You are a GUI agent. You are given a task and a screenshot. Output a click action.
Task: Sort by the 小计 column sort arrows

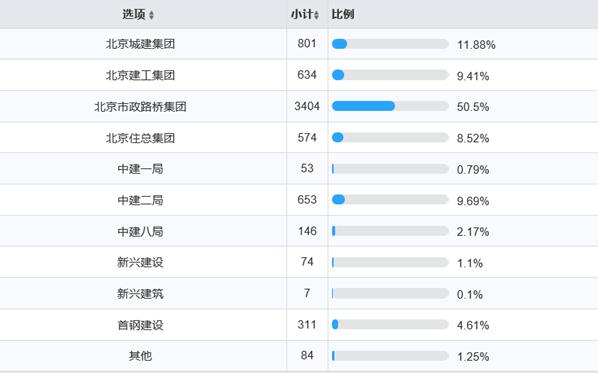(316, 15)
